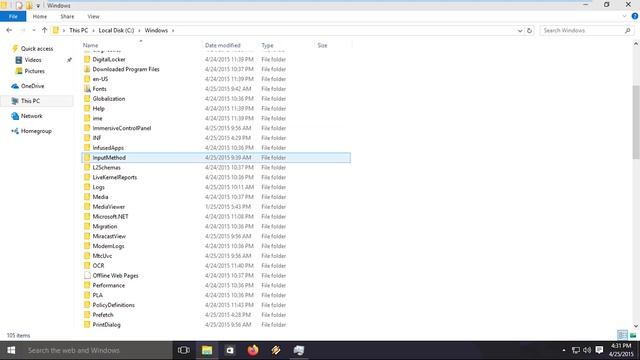Click the Microsoft.NET folder name

tap(110, 216)
